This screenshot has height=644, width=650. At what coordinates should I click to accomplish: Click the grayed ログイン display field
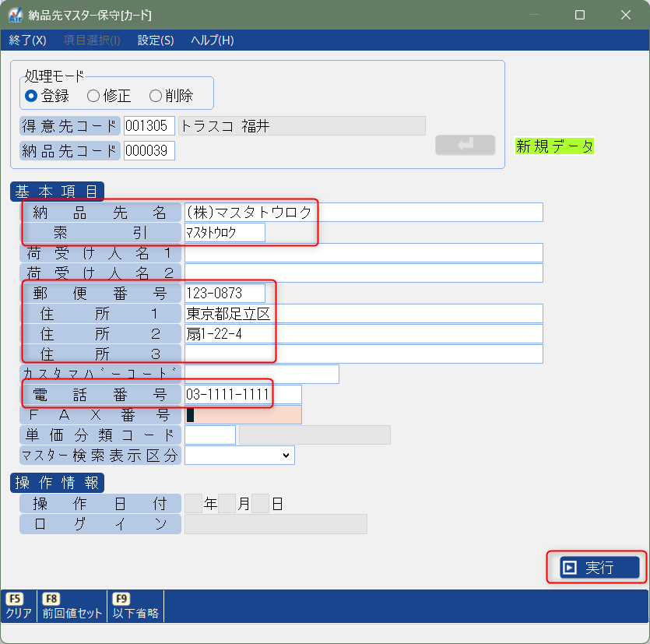[x=276, y=524]
